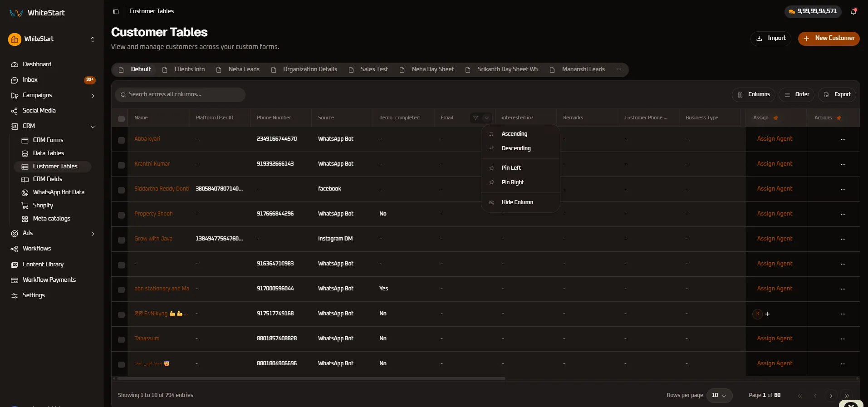The width and height of the screenshot is (868, 407).
Task: Click the search across all columns field
Action: (180, 94)
